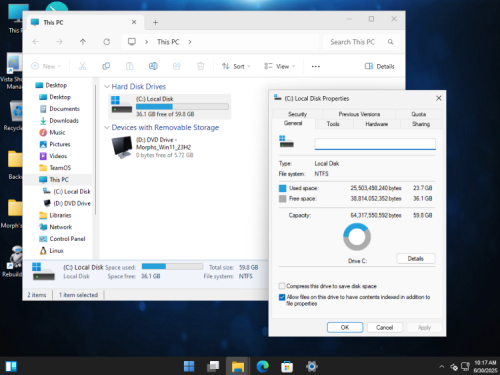Click the drive label text field
Image resolution: width=500 pixels, height=375 pixels.
click(x=375, y=144)
